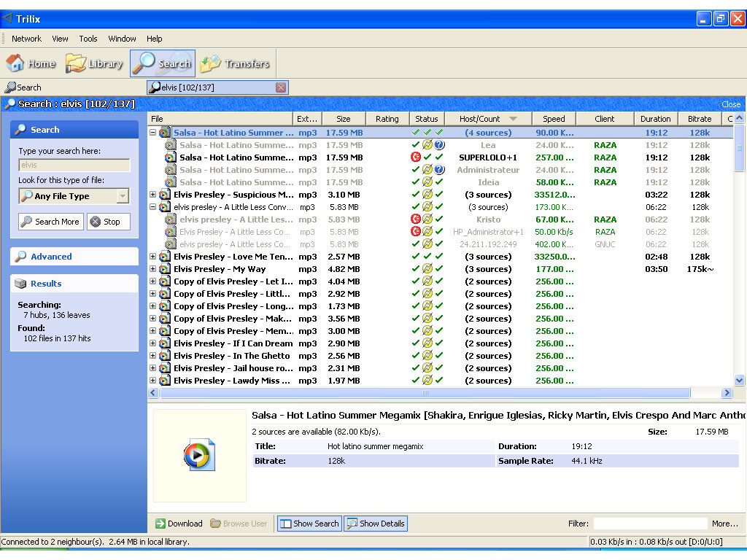Screen dimensions: 747x560
Task: Click the red status icon in HP_Administrator+1 row
Action: click(x=415, y=231)
